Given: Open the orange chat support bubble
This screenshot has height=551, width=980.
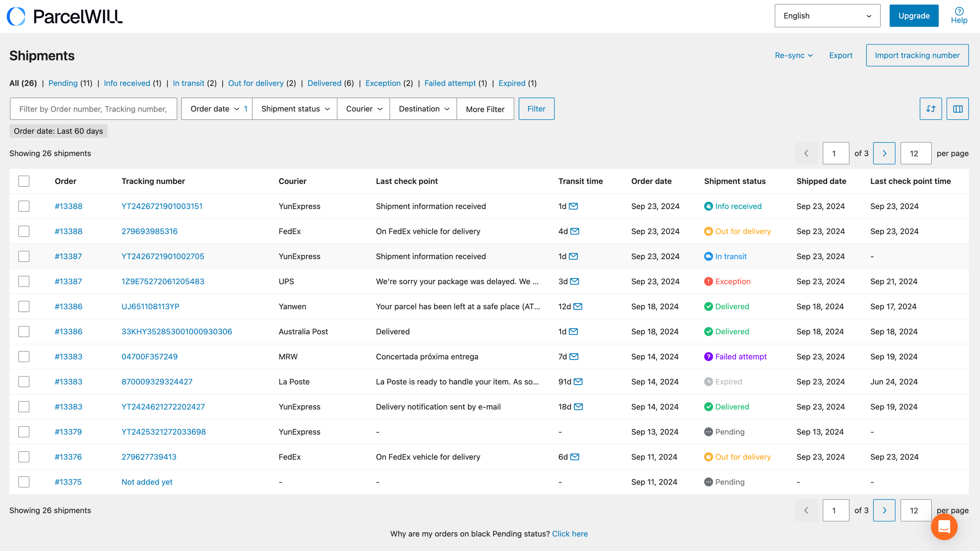Looking at the screenshot, I should point(944,526).
